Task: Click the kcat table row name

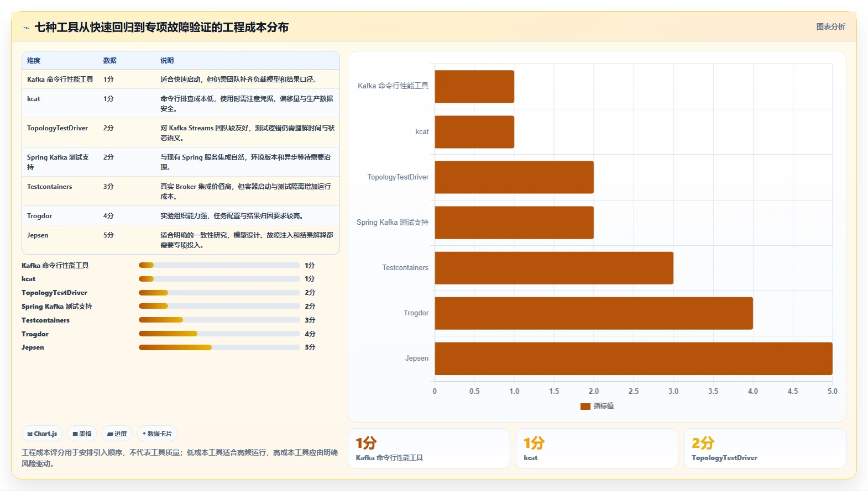Action: point(34,99)
